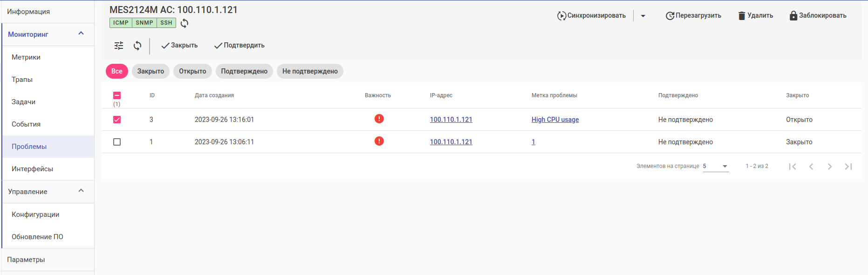Collapse the Мониторинг sidebar section

(81, 34)
